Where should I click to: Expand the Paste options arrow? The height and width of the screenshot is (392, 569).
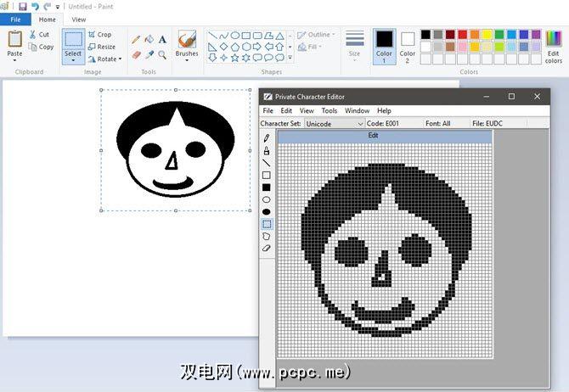point(14,60)
